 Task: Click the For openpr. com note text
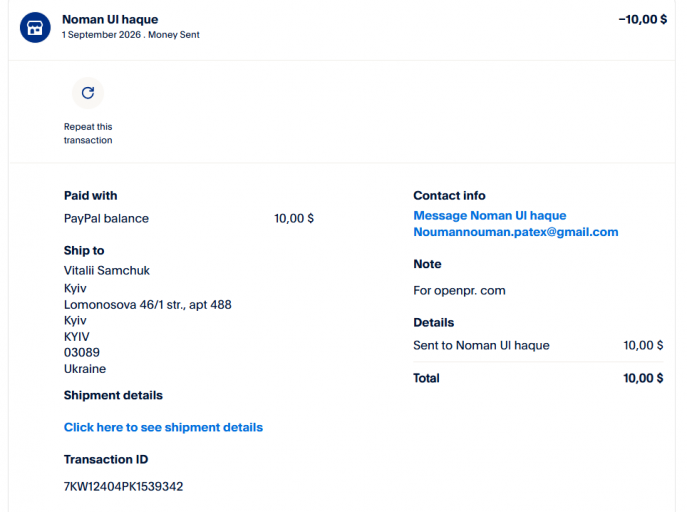459,290
